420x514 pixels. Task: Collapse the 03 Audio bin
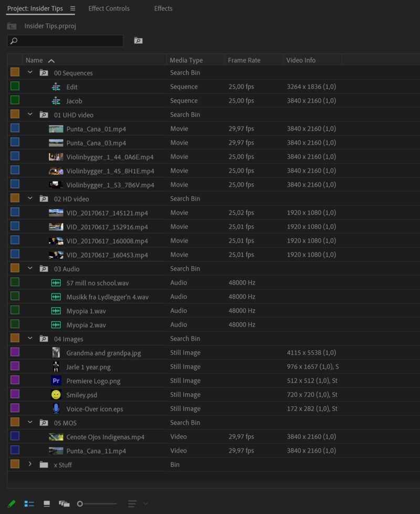coord(30,268)
